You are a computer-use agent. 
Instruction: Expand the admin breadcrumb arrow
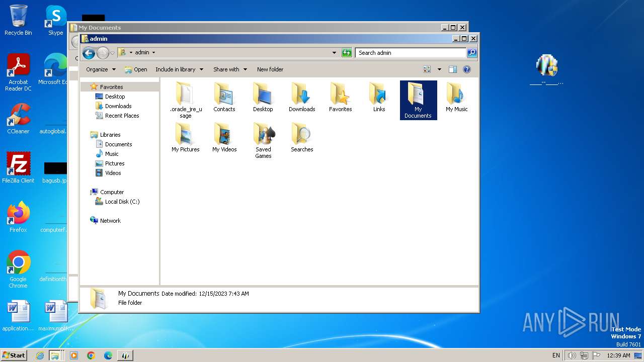pyautogui.click(x=153, y=52)
